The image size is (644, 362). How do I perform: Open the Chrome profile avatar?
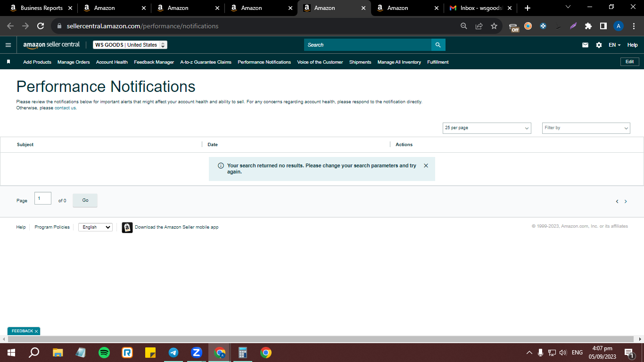pos(619,26)
